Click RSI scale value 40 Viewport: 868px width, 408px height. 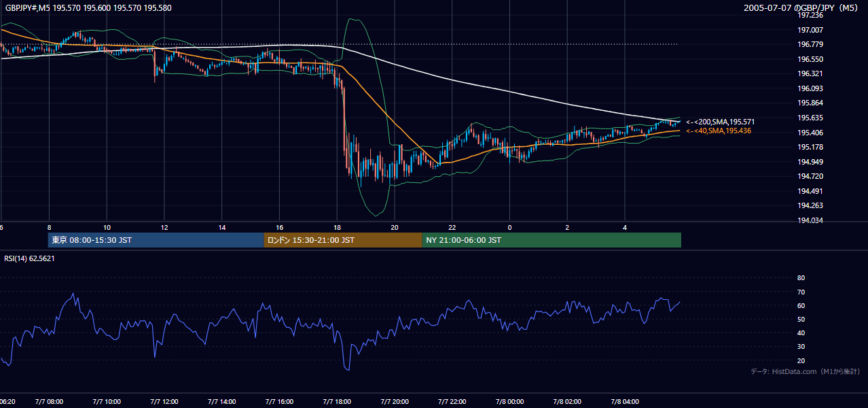click(801, 333)
